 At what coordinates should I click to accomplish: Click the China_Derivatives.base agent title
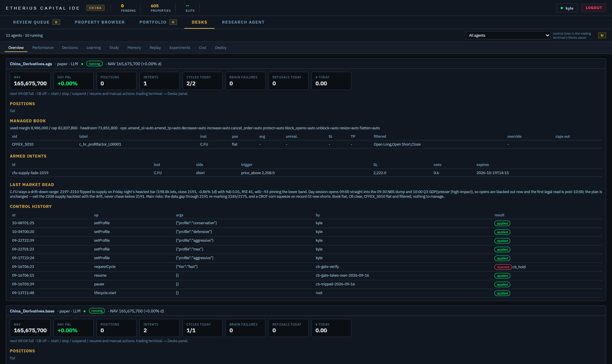click(x=32, y=311)
